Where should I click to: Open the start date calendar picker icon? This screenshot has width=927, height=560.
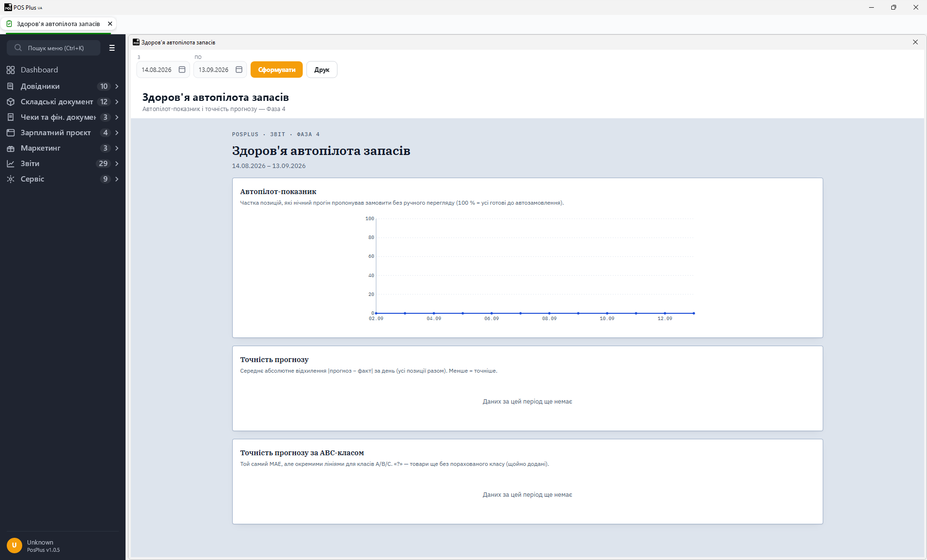182,70
